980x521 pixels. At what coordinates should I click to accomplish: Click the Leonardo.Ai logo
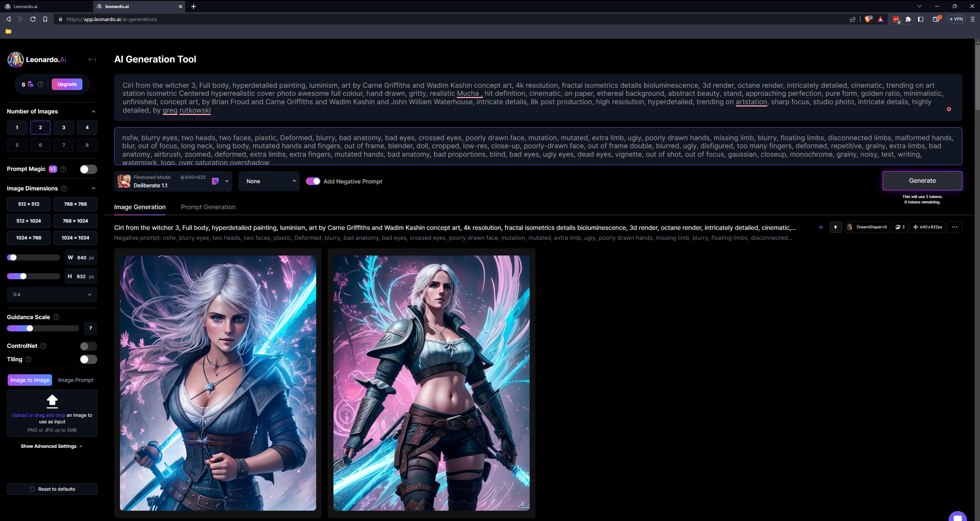[37, 60]
